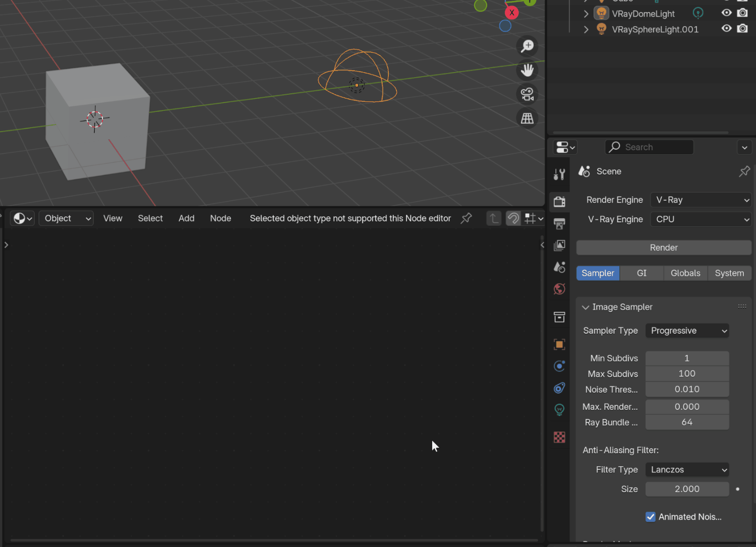Screen dimensions: 756x547
Task: Open the Render properties tab
Action: (559, 202)
